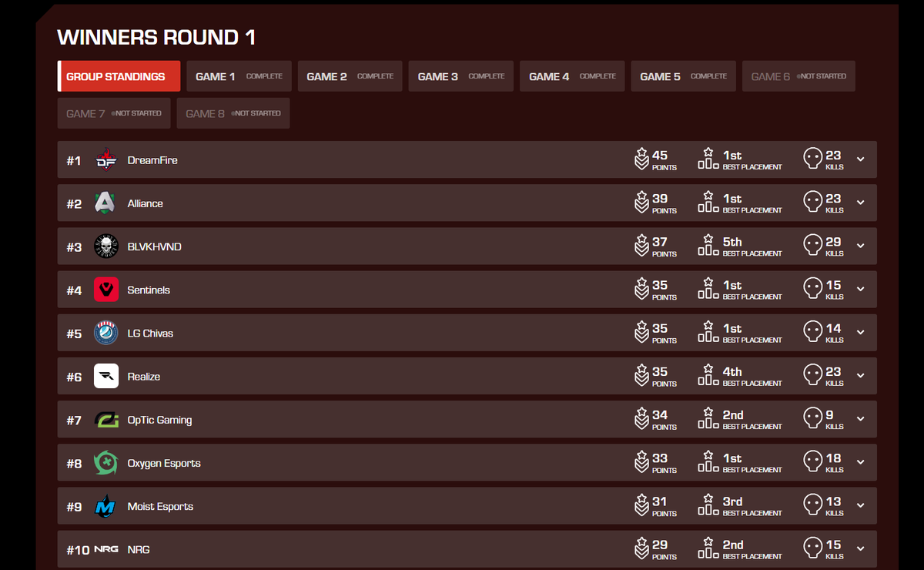924x570 pixels.
Task: Click the podium placement icon in Alliance row
Action: click(708, 203)
